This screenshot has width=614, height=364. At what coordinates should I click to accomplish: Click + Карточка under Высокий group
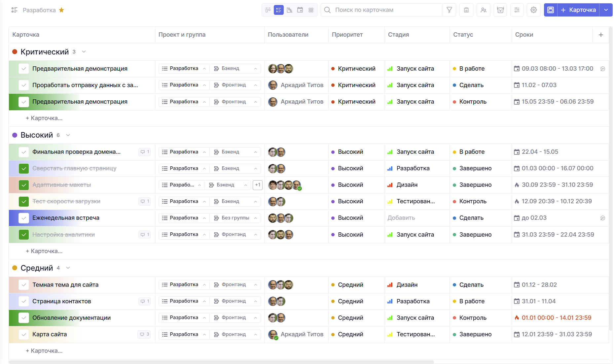44,251
